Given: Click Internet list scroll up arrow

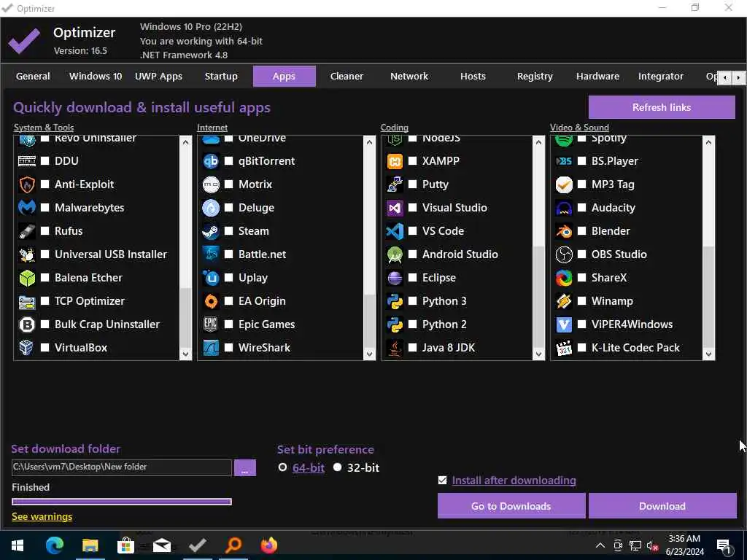Looking at the screenshot, I should (369, 142).
